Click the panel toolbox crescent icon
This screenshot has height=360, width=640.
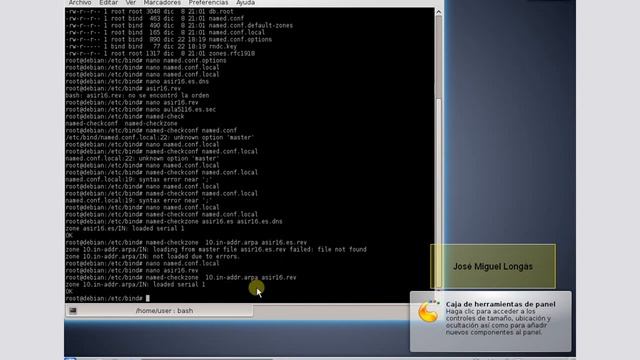(428, 312)
